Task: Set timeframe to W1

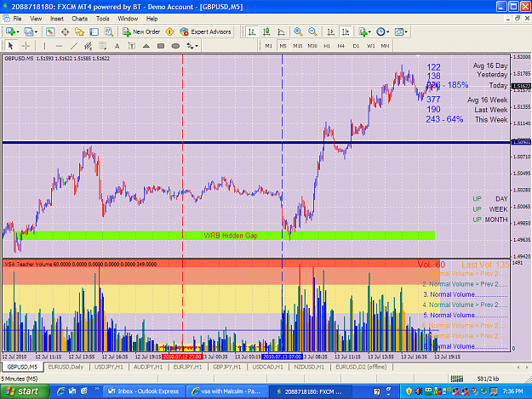Action: (x=371, y=46)
